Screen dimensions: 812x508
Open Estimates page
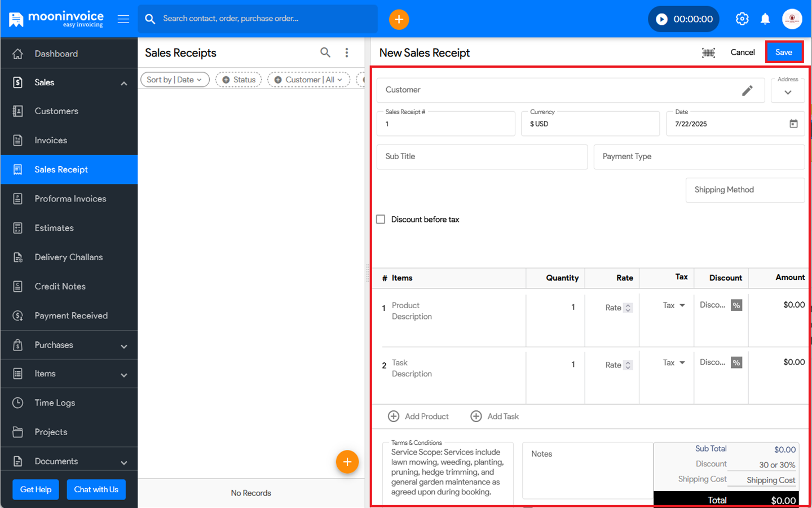(69, 228)
